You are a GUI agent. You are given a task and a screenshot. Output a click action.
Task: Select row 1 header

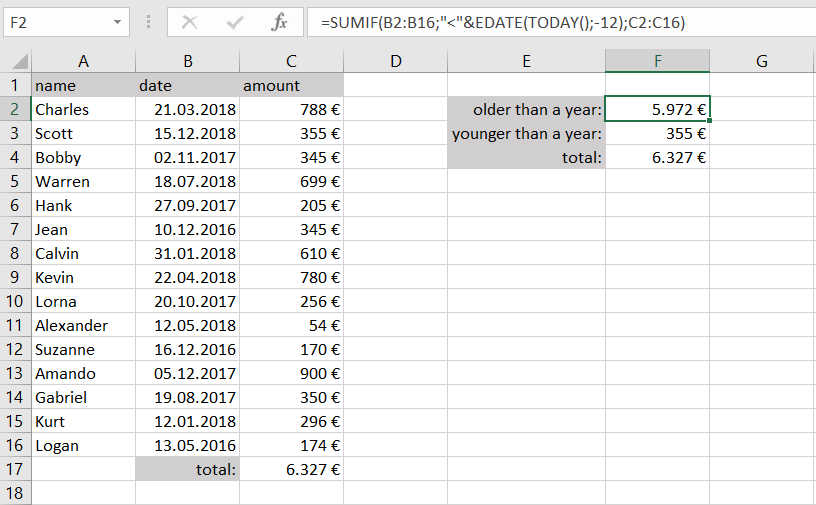tap(15, 85)
